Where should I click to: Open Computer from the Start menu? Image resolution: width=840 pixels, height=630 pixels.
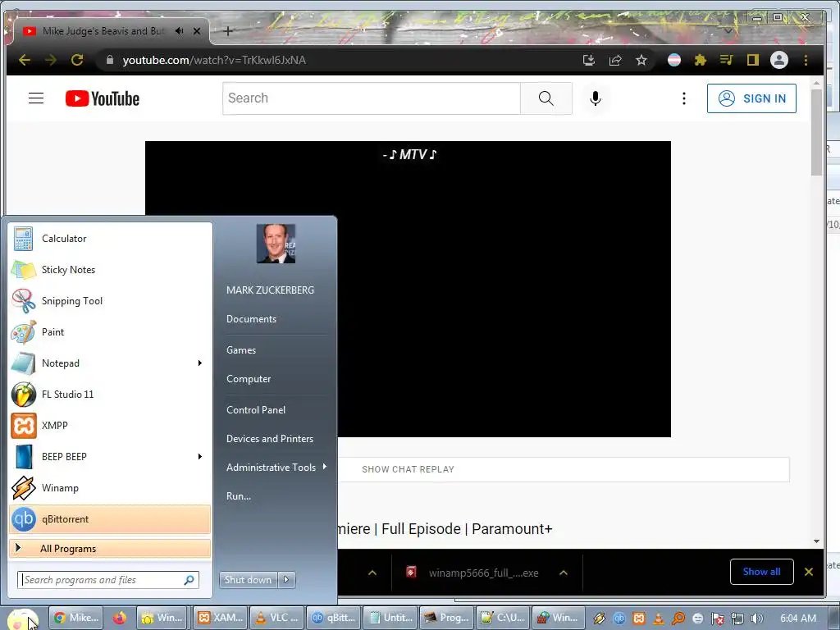pos(249,379)
